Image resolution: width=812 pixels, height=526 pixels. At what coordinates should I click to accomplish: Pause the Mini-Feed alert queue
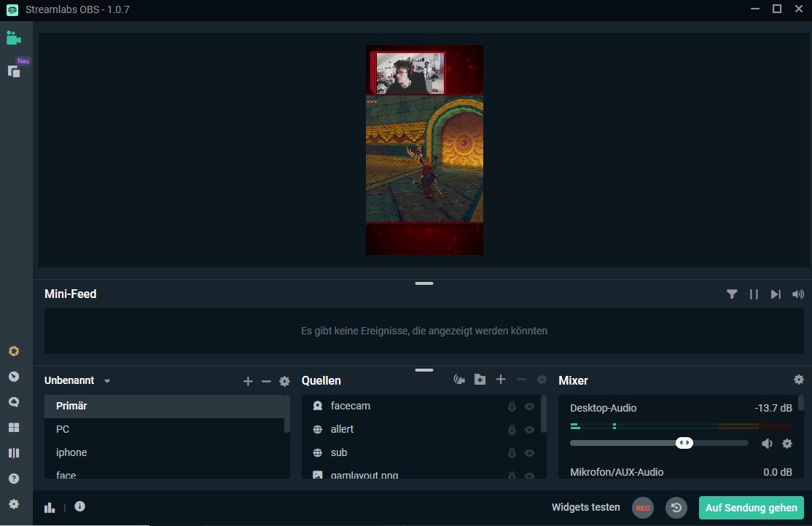[754, 294]
